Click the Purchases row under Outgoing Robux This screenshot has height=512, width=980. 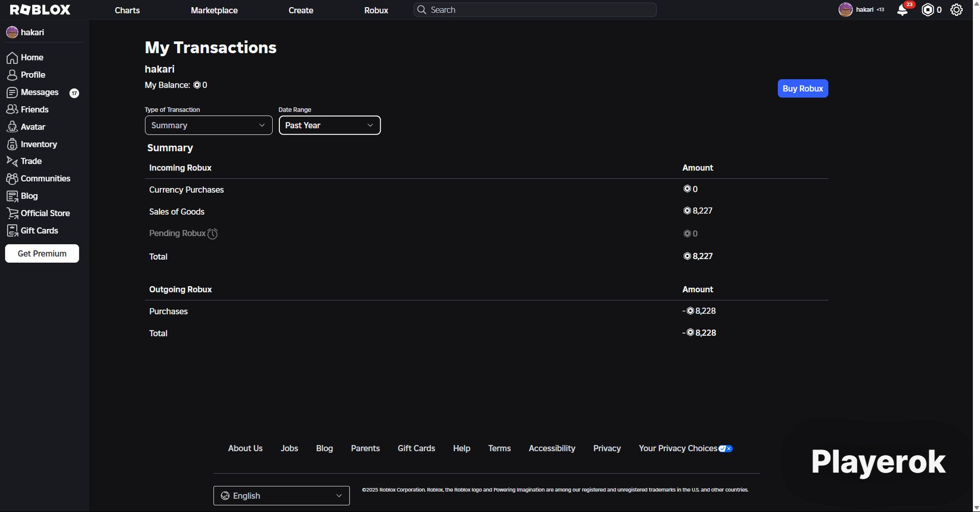[x=168, y=311]
